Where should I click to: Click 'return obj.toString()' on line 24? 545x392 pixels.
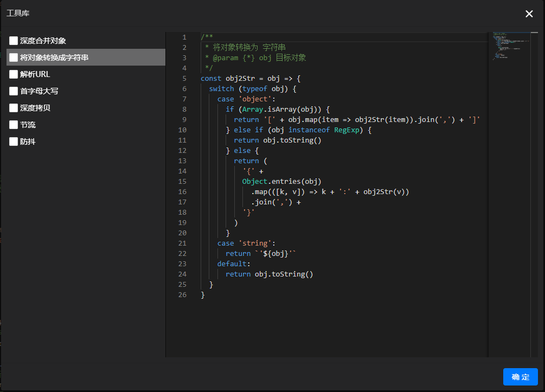270,274
